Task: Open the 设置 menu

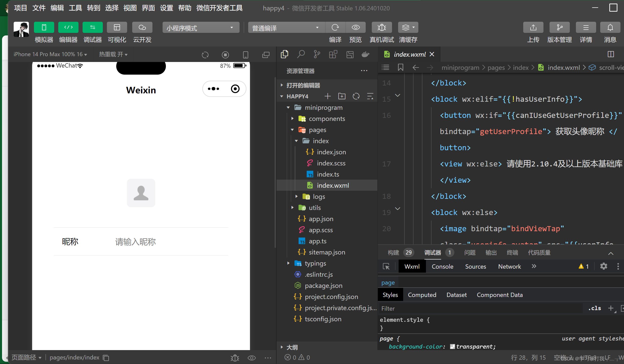Action: pos(166,8)
